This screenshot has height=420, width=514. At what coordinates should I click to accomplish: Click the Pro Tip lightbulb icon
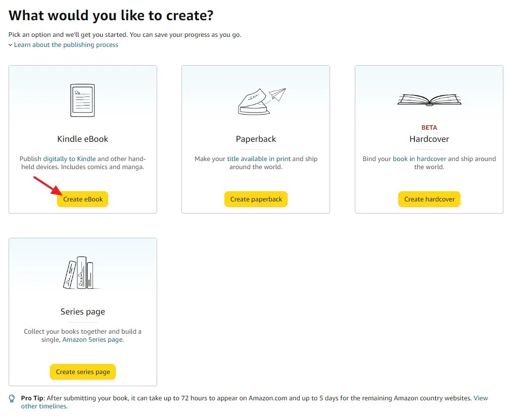tap(11, 398)
